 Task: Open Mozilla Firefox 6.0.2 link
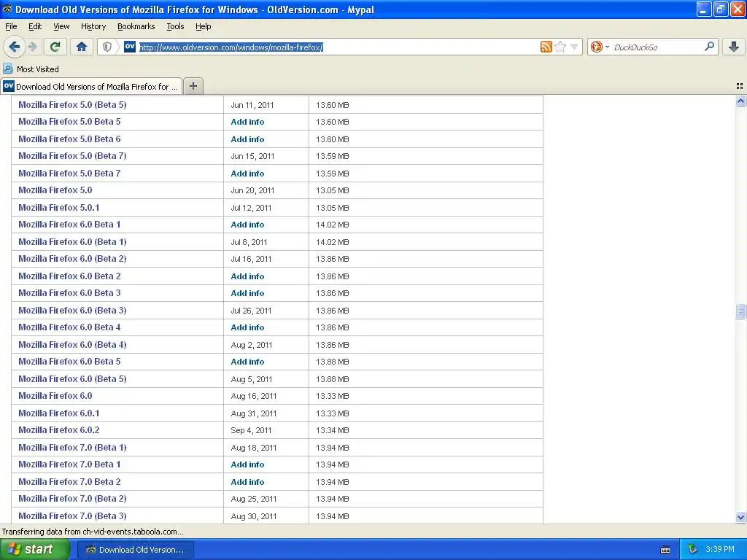point(59,430)
